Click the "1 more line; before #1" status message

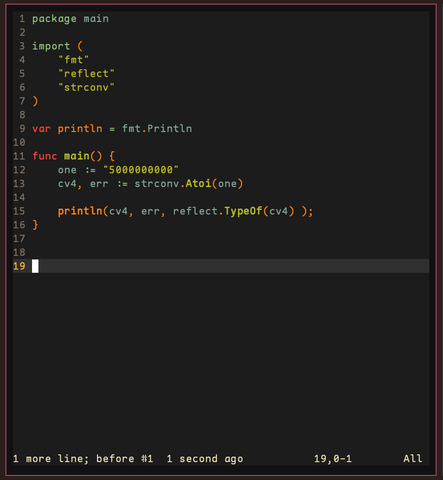click(83, 459)
